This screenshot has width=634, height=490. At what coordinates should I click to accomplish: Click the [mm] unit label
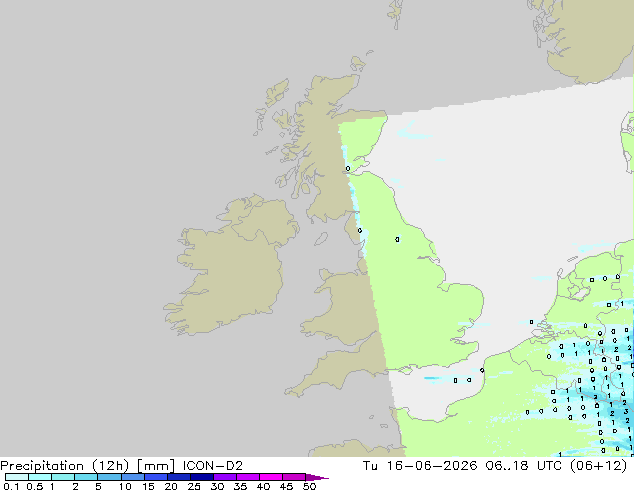point(156,466)
